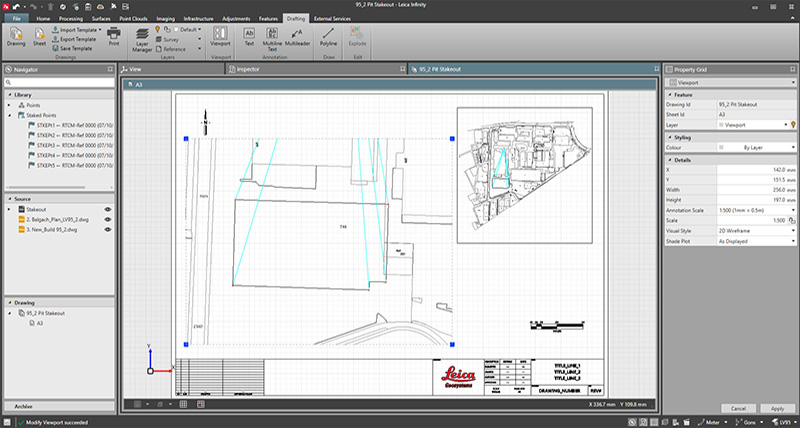800x428 pixels.
Task: Toggle visibility of Balgach_Plan_LV95_2.dwg
Action: 107,219
